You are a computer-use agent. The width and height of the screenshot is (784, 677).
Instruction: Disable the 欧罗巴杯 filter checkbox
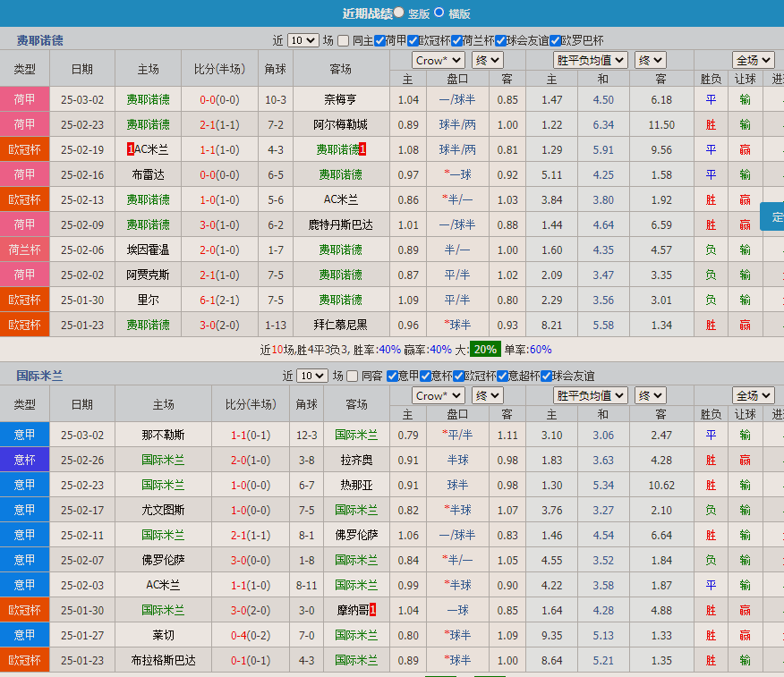(556, 41)
